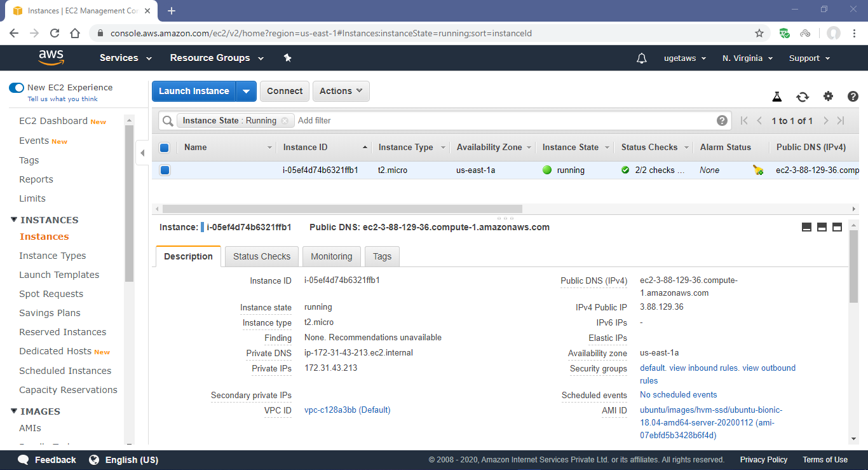Go to last page of results
The height and width of the screenshot is (470, 868).
[x=841, y=120]
